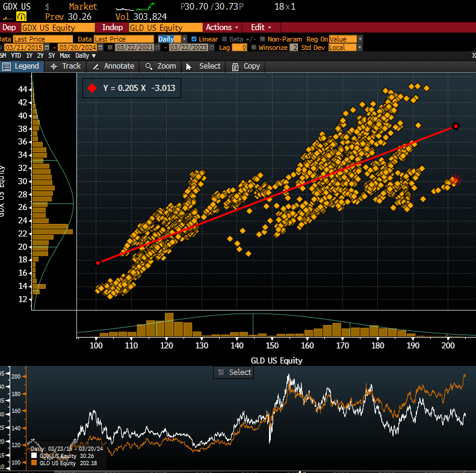Click the lower red regression line endpoint
476x473 pixels.
(97, 263)
